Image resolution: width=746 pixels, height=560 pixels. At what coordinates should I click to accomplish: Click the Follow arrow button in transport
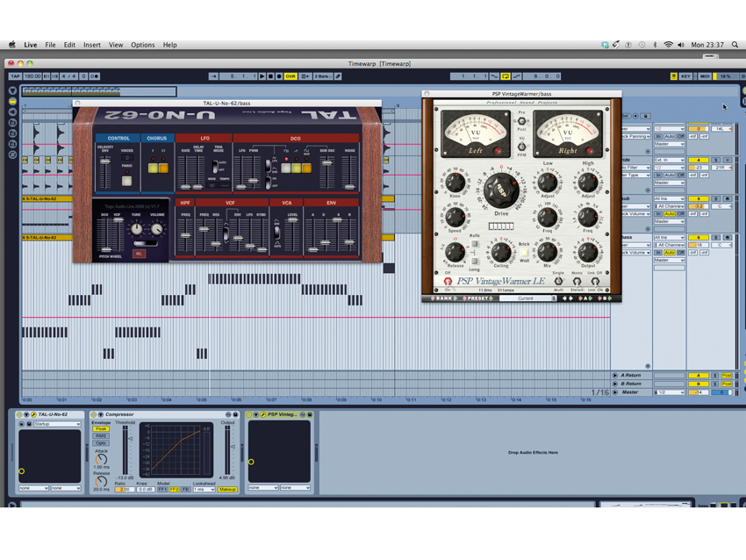click(x=213, y=76)
